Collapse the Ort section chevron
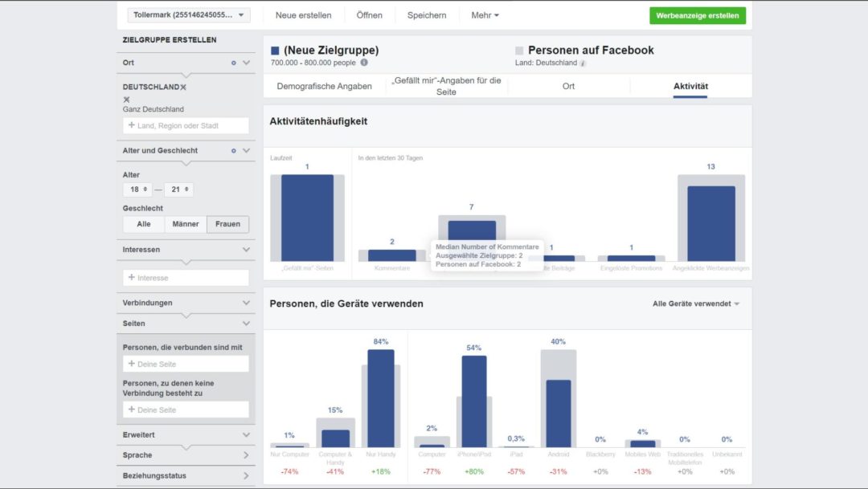868x489 pixels. (x=247, y=63)
